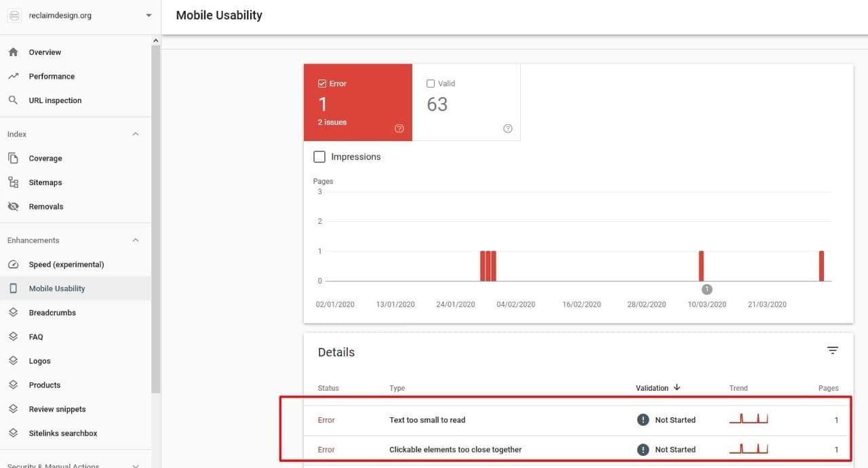
Task: Click Not Started status in Clickable elements row
Action: pos(675,449)
